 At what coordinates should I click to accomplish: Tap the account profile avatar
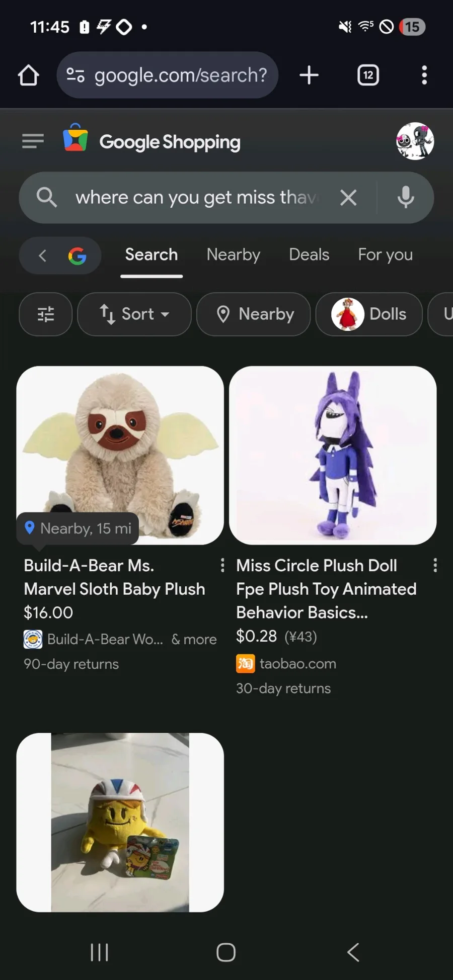point(415,141)
